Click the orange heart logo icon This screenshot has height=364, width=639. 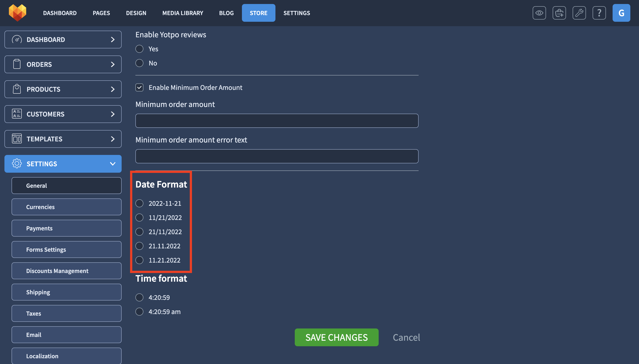tap(18, 13)
